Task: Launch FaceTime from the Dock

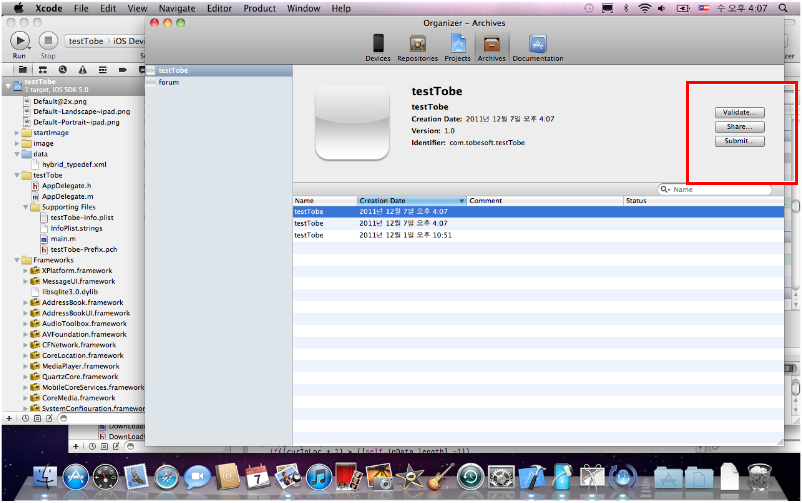Action: pos(197,477)
